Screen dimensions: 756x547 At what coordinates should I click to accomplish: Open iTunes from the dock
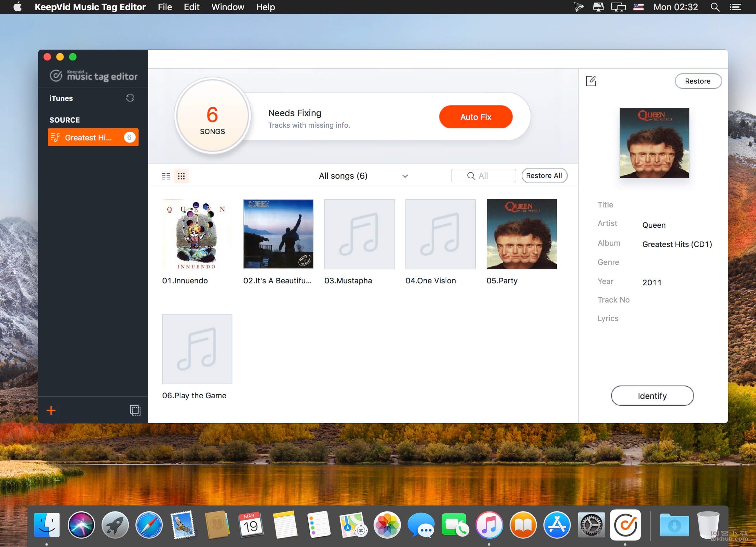click(489, 525)
